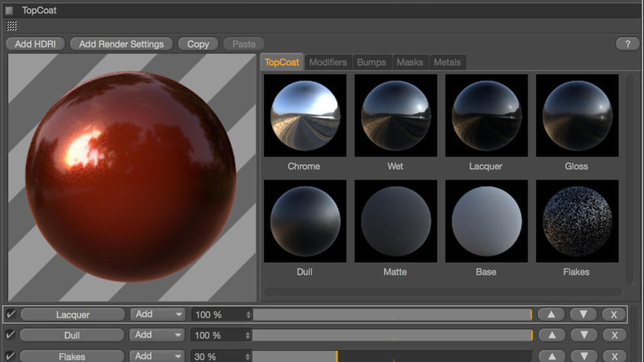Select the Base preset sphere
644x362 pixels.
487,221
